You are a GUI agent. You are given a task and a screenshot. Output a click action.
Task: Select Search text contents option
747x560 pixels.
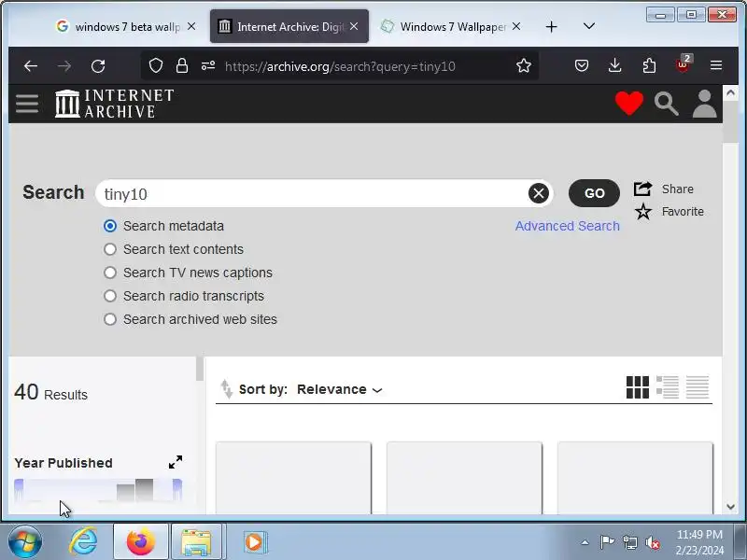pos(110,249)
